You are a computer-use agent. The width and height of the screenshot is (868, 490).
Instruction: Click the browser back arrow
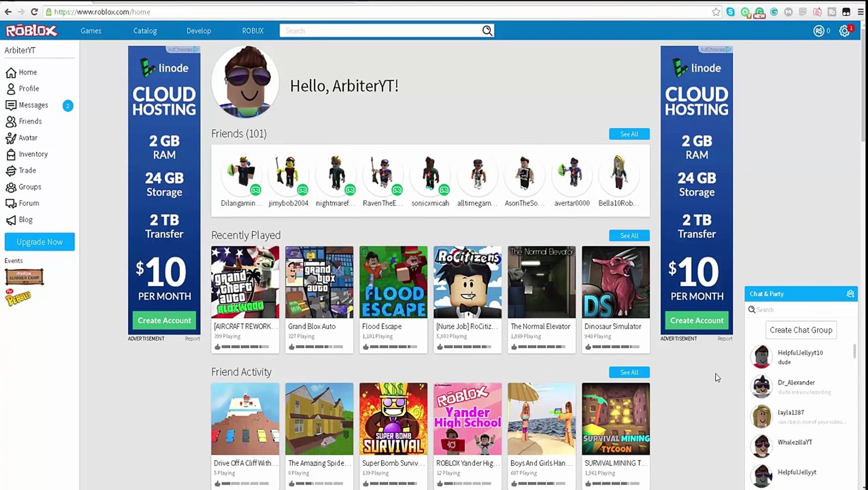point(8,12)
